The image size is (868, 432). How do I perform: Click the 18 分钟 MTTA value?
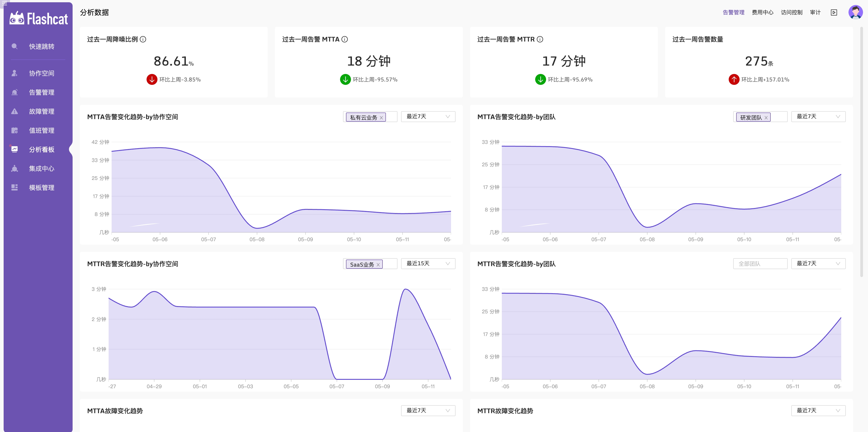coord(369,61)
